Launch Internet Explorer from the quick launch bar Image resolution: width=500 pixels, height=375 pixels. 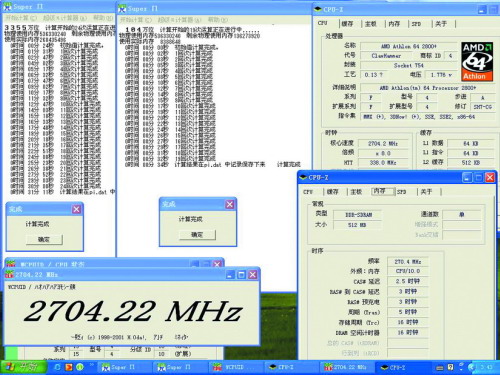pyautogui.click(x=57, y=367)
